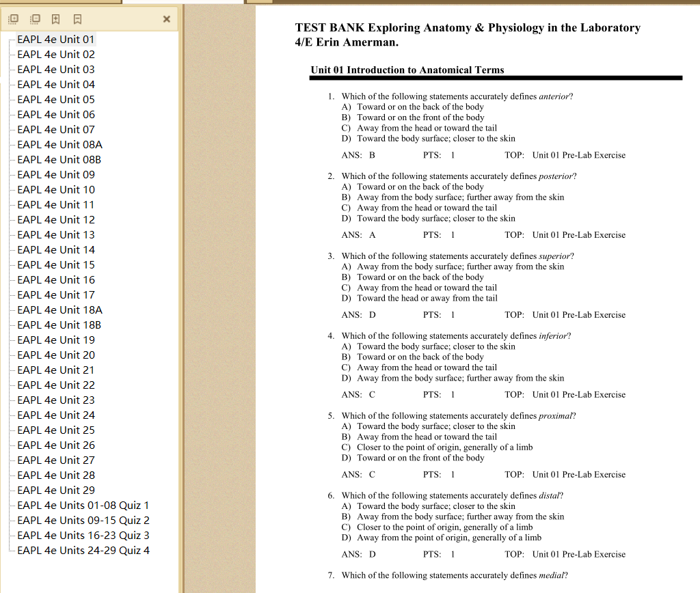This screenshot has height=593, width=700.
Task: Navigate to bookmark EAPL 4e Unit 20
Action: 56,355
